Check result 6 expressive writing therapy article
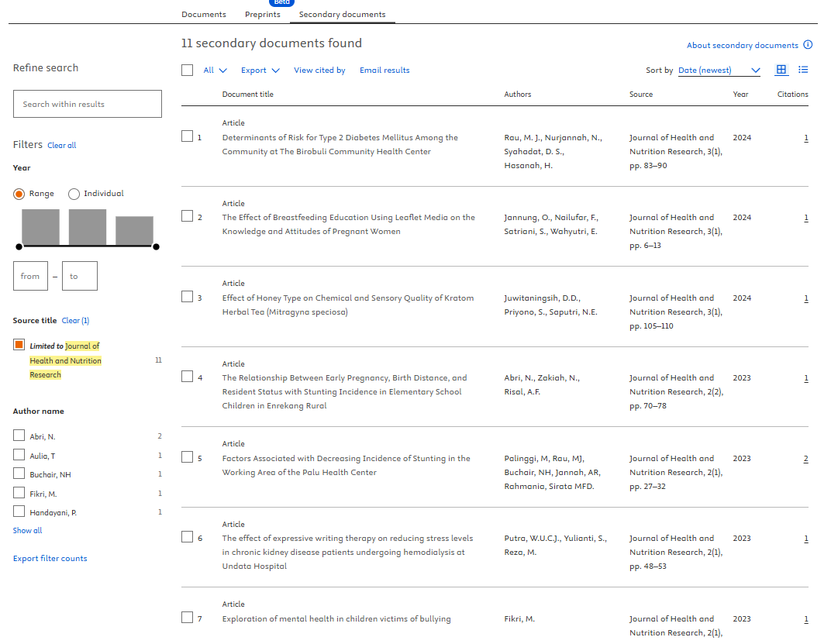This screenshot has width=831, height=644. (187, 538)
